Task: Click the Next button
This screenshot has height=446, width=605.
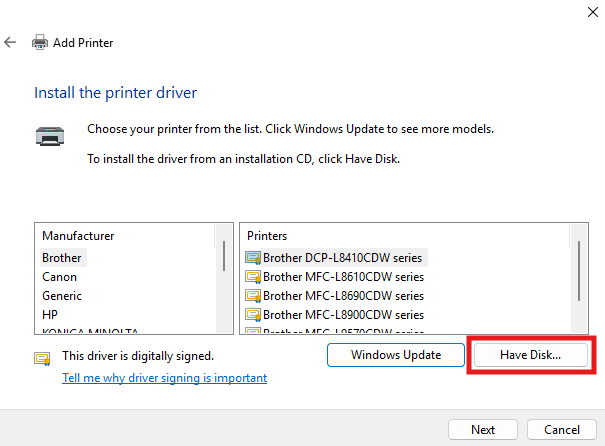Action: (x=483, y=429)
